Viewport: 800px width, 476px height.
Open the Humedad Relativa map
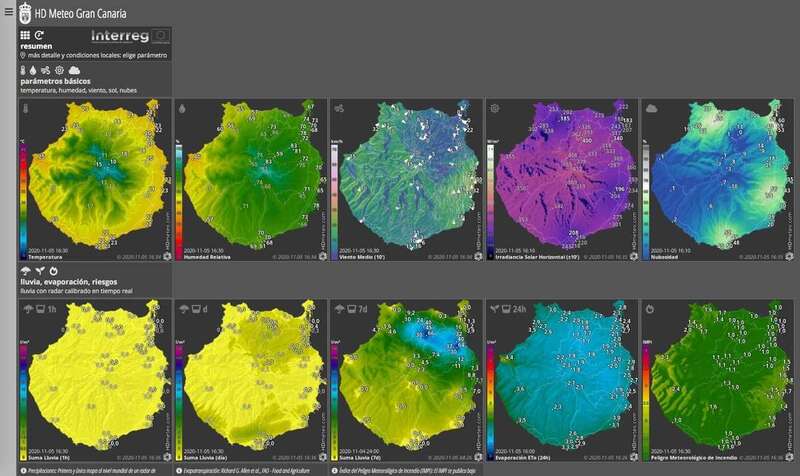click(x=250, y=180)
